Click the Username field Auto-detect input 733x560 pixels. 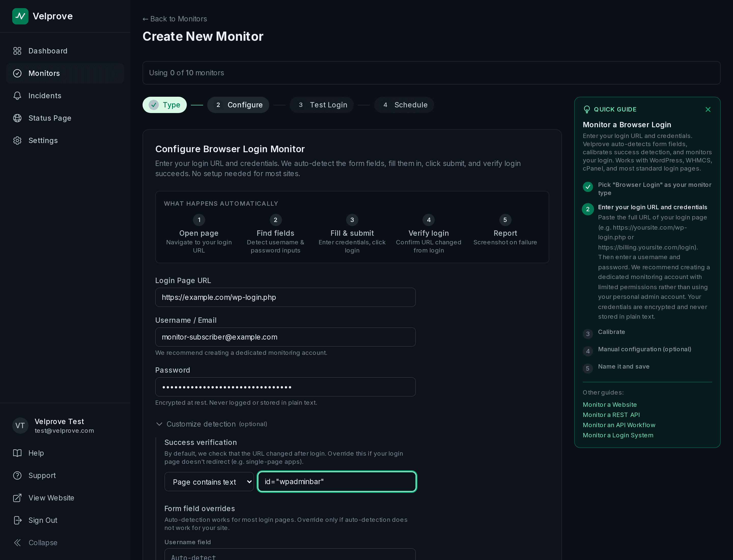(290, 555)
